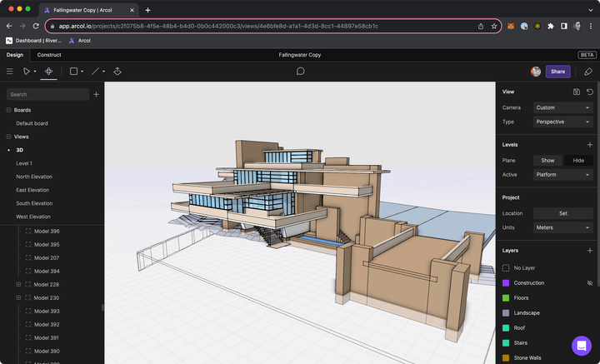Open the comments speech bubble
600x364 pixels.
tap(300, 72)
